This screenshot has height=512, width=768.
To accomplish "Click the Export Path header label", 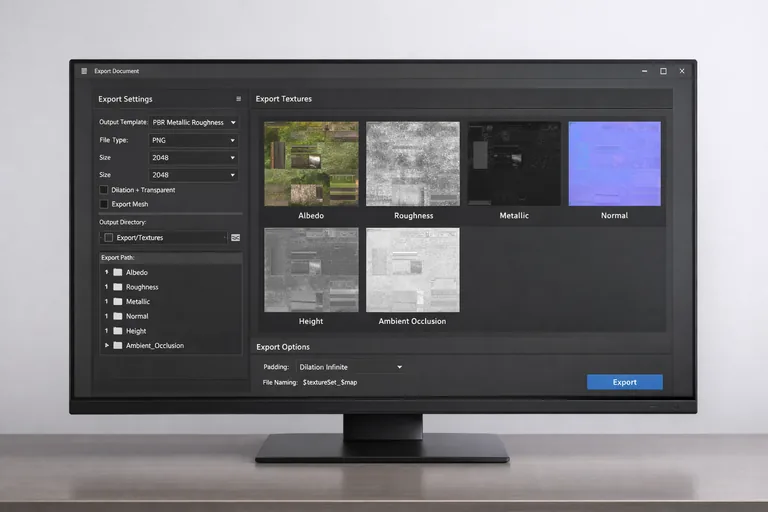I will pos(118,258).
